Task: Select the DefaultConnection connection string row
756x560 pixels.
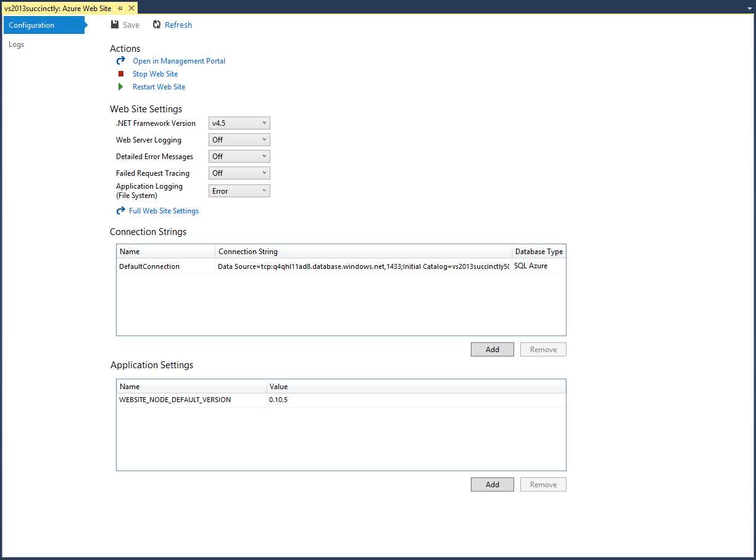Action: [165, 266]
